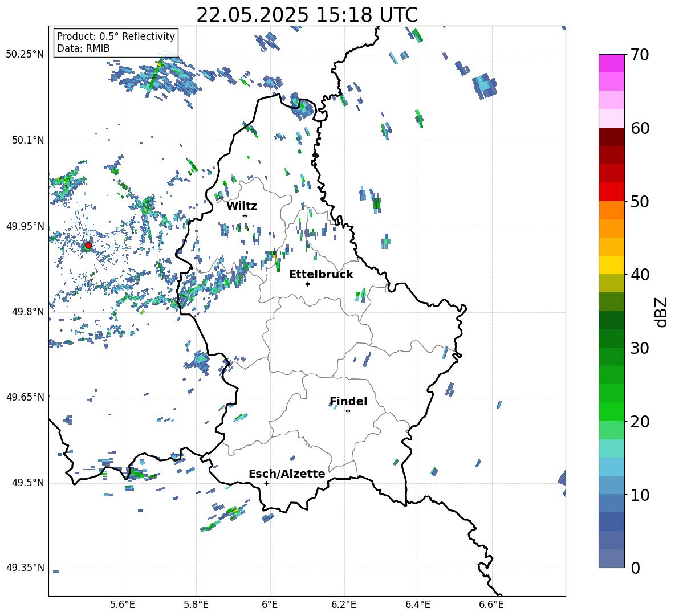This screenshot has width=675, height=616.
Task: Click the 60 value on the colorbar
Action: click(x=640, y=128)
